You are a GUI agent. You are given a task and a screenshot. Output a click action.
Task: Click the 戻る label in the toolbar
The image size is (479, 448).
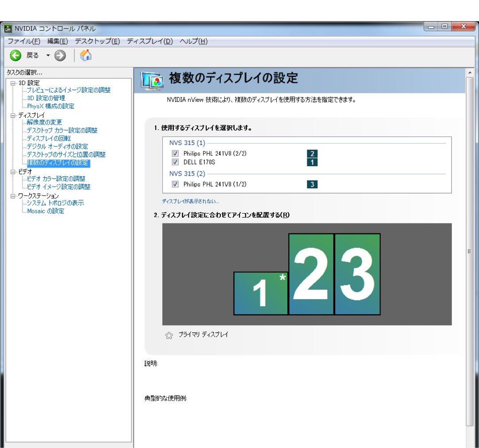click(x=32, y=55)
